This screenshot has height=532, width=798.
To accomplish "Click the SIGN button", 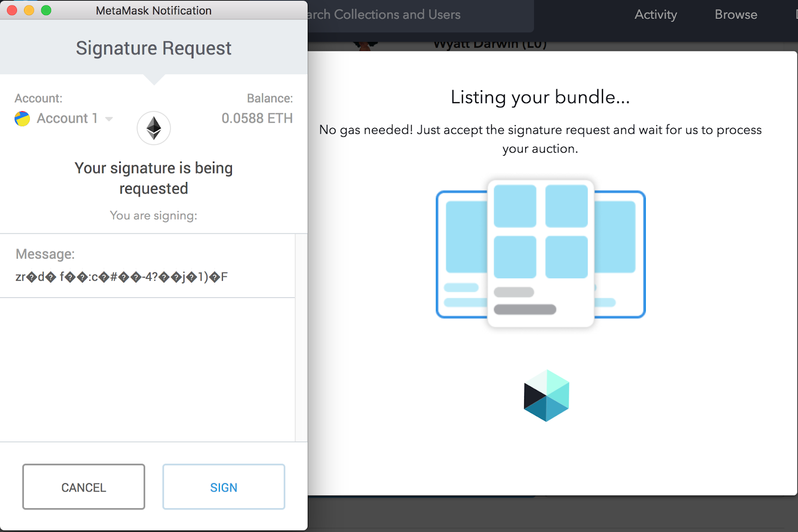I will pyautogui.click(x=223, y=487).
